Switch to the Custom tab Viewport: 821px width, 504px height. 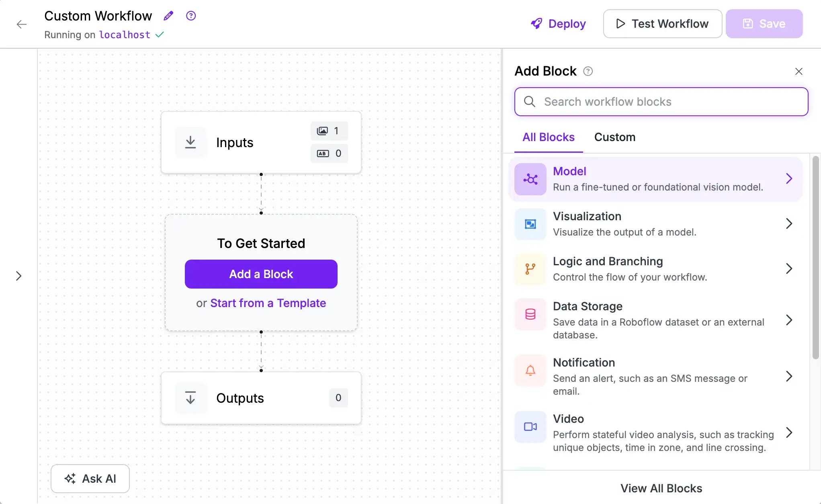coord(614,137)
